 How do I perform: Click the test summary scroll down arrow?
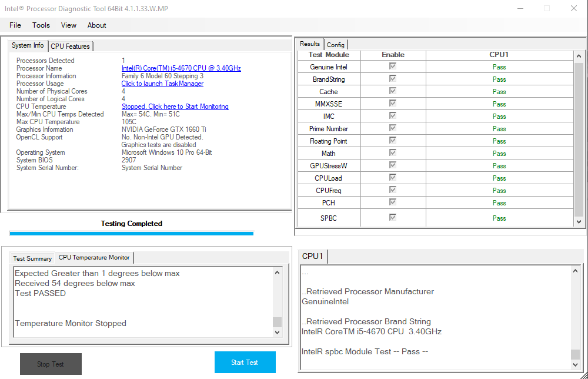277,332
